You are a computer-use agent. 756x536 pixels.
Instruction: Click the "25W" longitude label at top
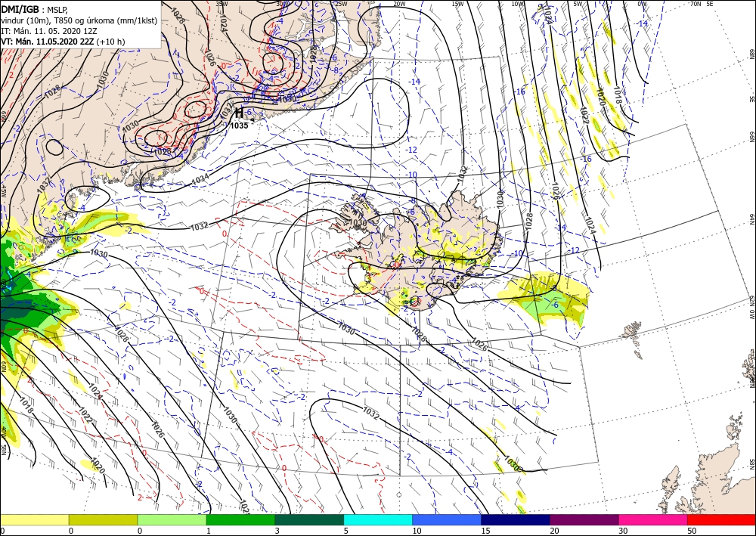coord(341,4)
